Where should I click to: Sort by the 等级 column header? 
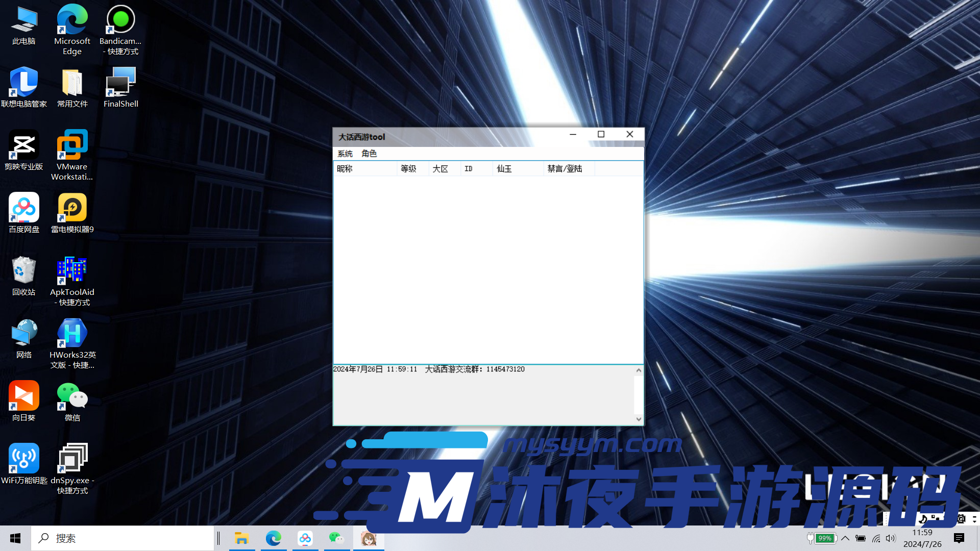[x=408, y=169]
